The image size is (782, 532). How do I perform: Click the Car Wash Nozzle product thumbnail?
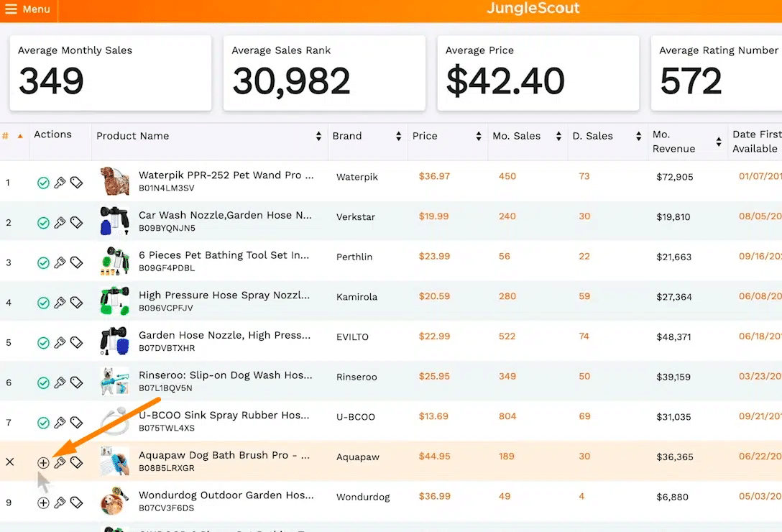pos(114,221)
